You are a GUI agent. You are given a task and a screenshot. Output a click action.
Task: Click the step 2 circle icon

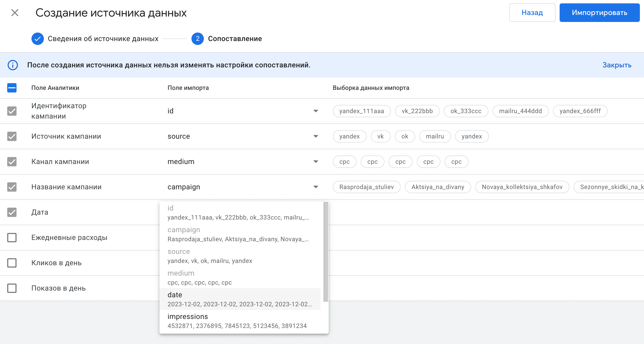coord(198,39)
